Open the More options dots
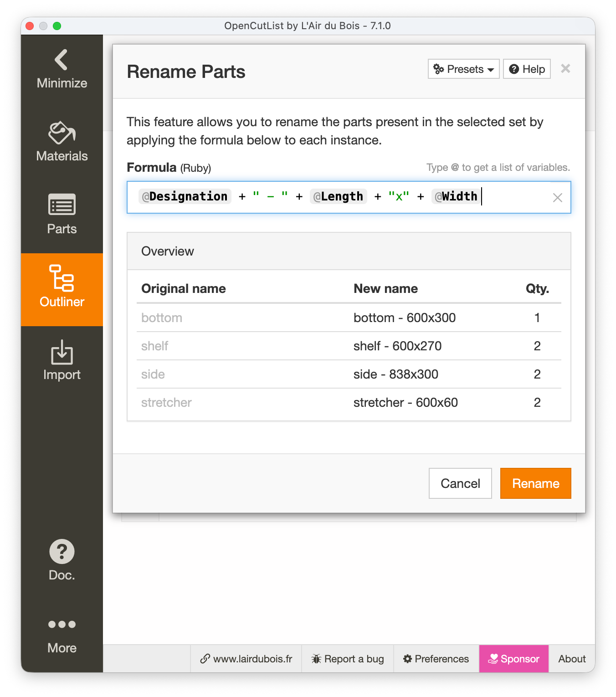 point(62,624)
